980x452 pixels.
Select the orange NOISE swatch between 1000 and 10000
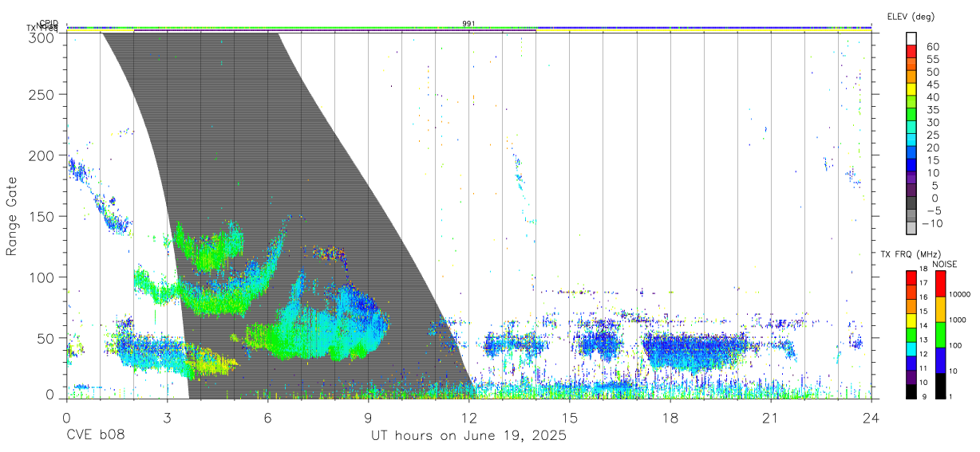[940, 309]
